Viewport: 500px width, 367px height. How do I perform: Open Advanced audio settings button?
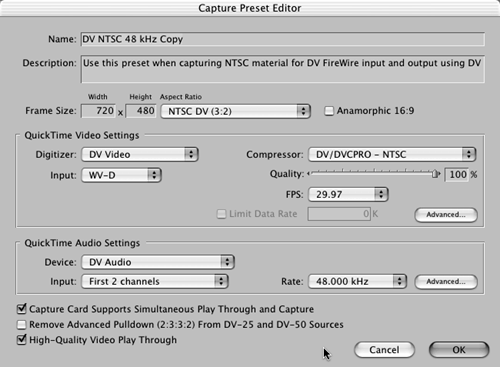[446, 282]
